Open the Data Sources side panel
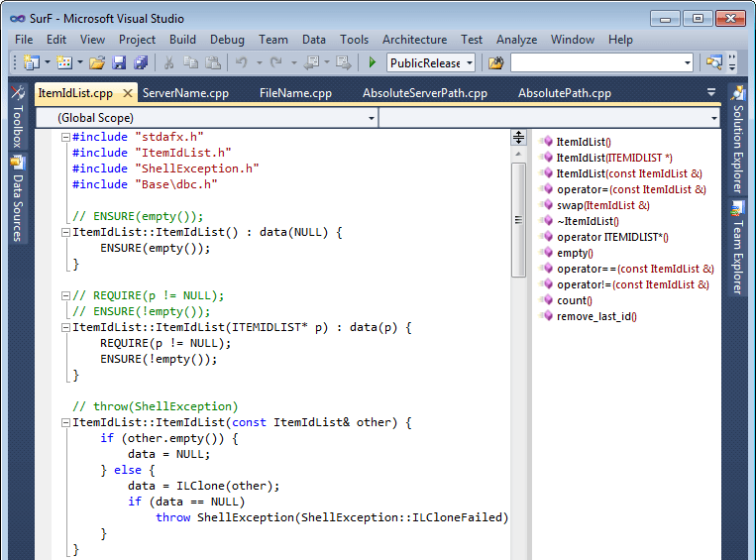 click(18, 198)
